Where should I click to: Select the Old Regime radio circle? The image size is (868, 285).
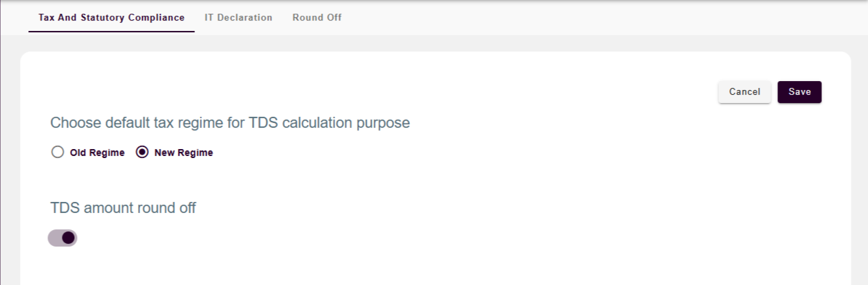click(x=58, y=152)
